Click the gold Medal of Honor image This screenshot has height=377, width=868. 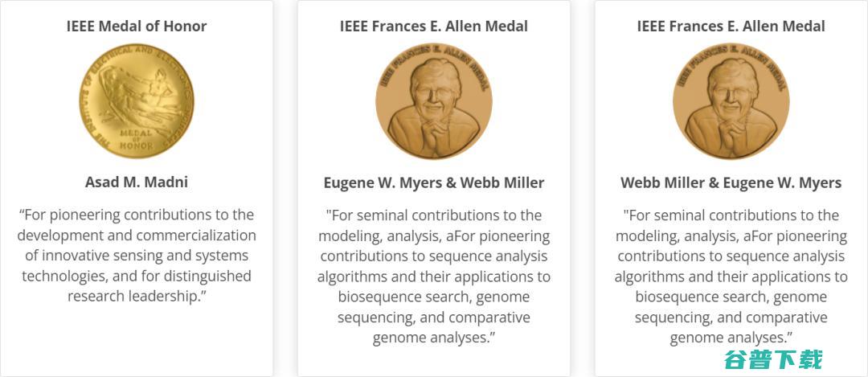[136, 101]
